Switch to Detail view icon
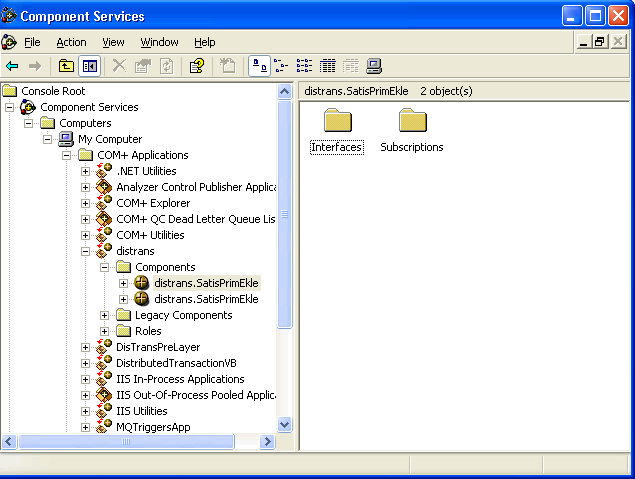This screenshot has height=479, width=635. tap(327, 66)
